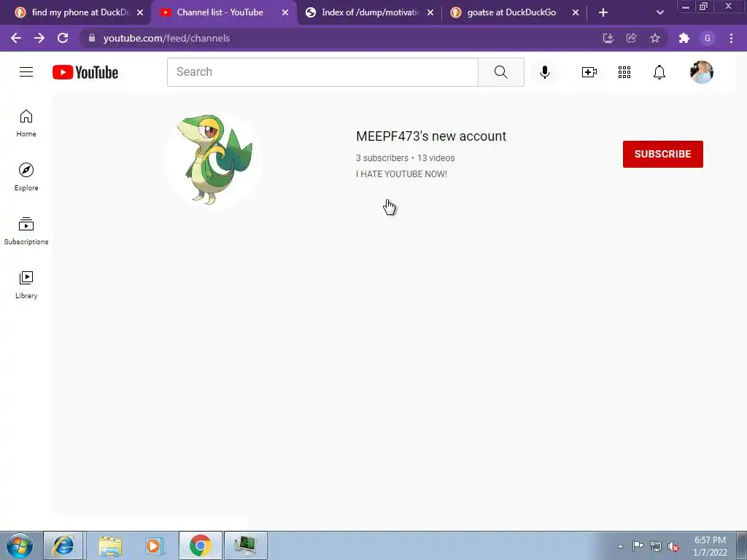Close the Channel list YouTube tab
This screenshot has height=560, width=747.
(285, 13)
